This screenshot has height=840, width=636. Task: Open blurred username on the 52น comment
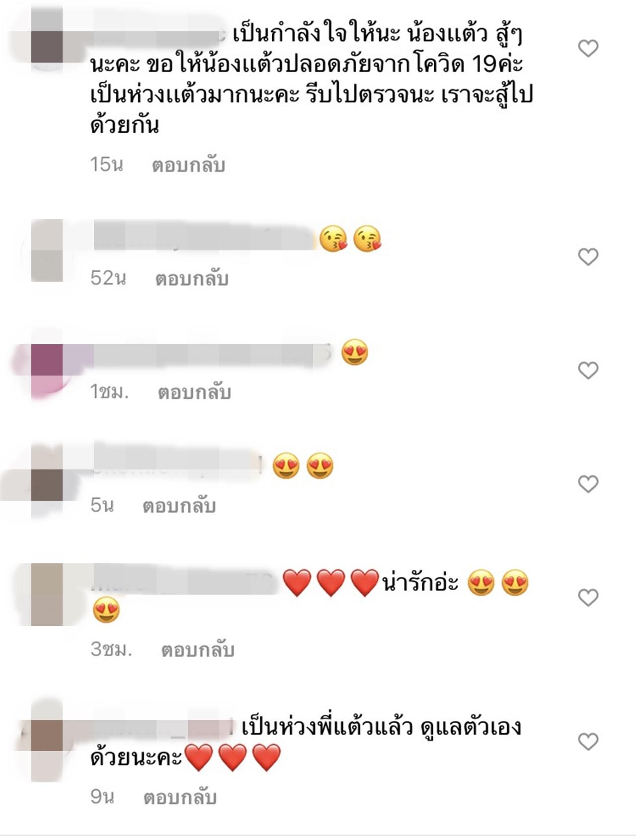(204, 238)
